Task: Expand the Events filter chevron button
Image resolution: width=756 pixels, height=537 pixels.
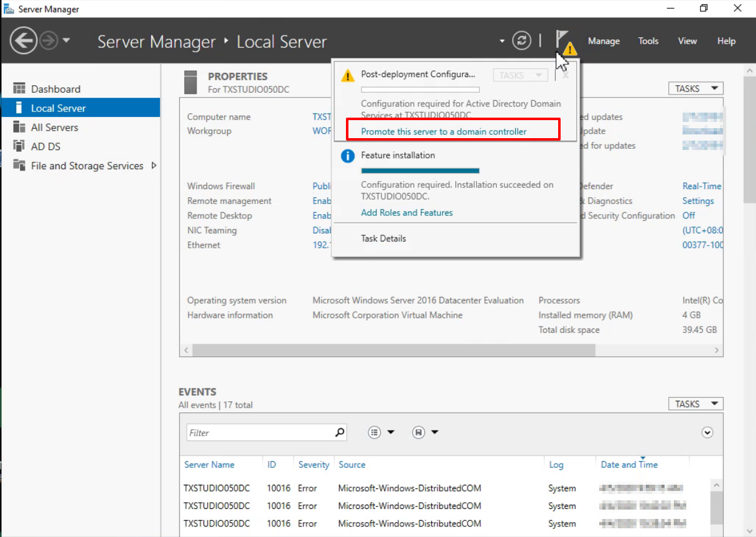Action: (707, 432)
